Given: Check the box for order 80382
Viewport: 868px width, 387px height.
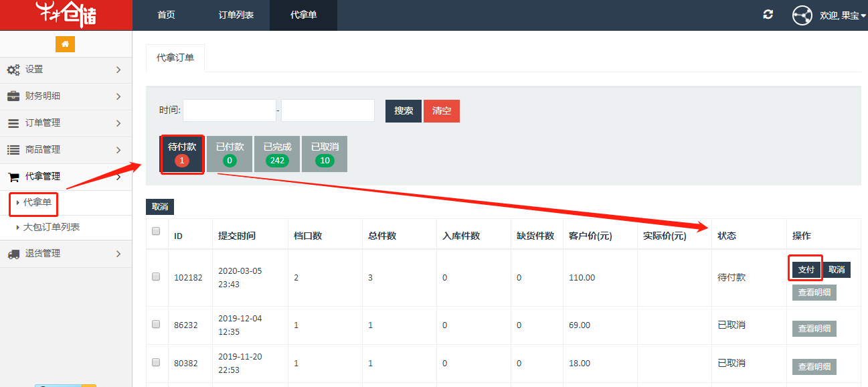Looking at the screenshot, I should pyautogui.click(x=156, y=362).
